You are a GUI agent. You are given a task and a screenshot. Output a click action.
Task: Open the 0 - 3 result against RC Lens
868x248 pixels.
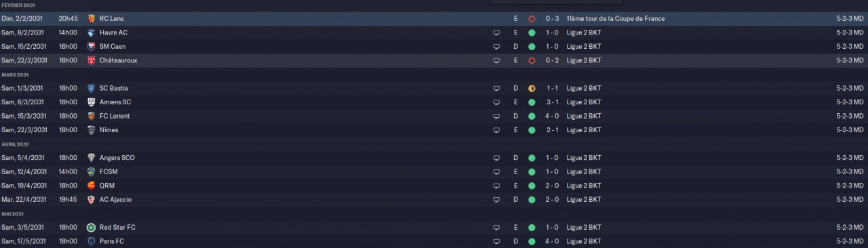point(552,19)
